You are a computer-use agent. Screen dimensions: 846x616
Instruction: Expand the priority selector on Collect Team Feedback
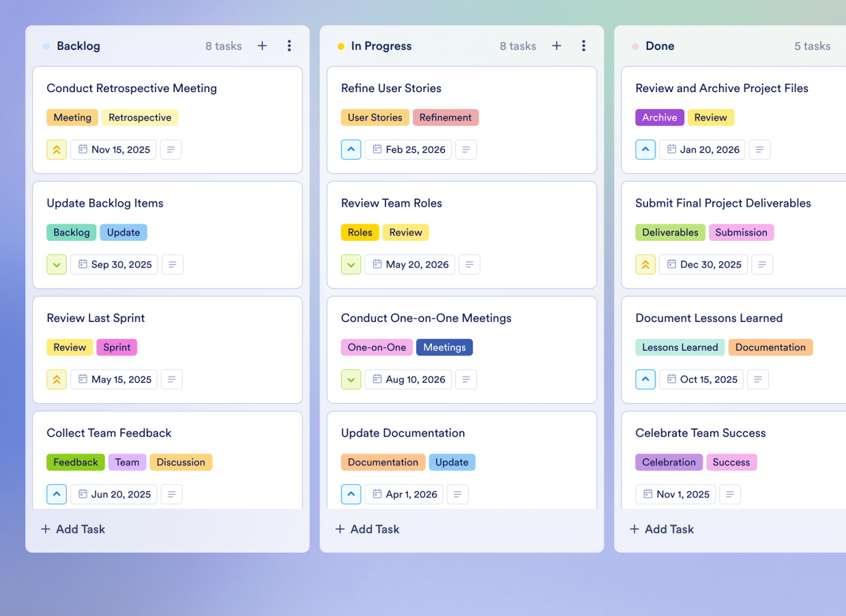point(57,494)
